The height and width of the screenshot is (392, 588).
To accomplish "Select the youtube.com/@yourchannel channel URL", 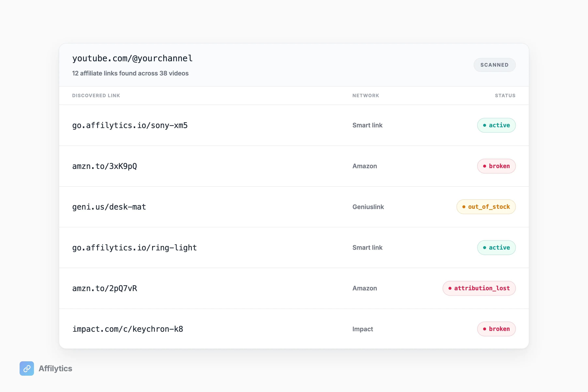I will coord(132,58).
